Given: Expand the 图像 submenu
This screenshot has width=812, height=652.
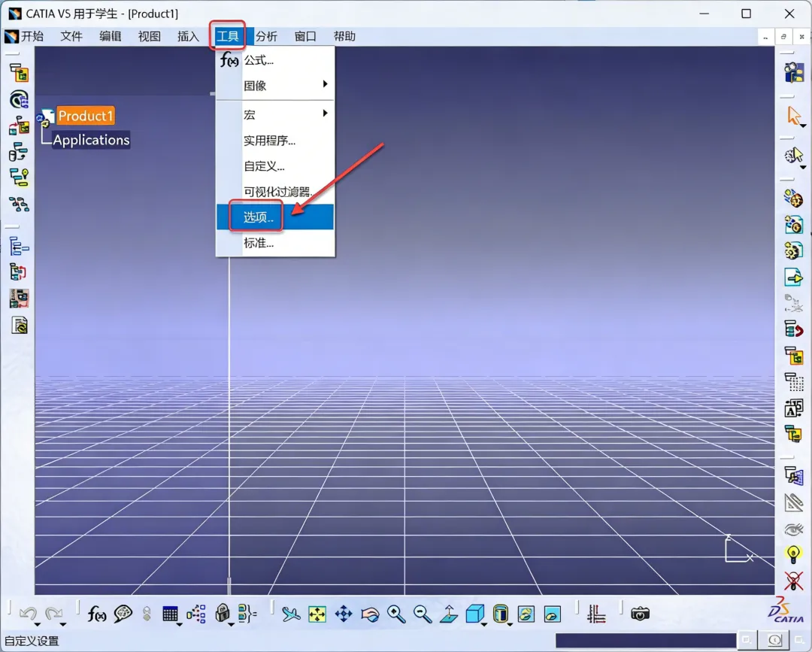Looking at the screenshot, I should pyautogui.click(x=275, y=86).
